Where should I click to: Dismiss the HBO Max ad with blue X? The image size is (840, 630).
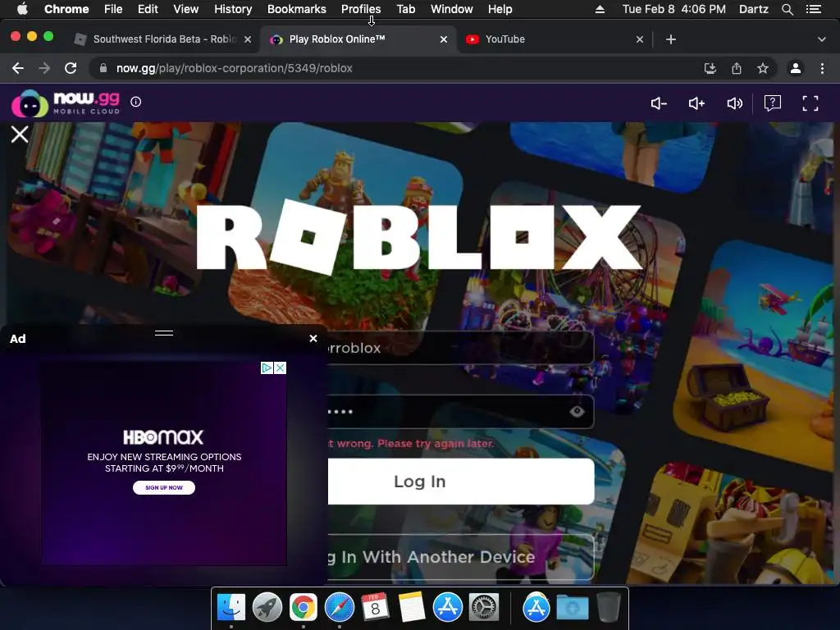(281, 368)
